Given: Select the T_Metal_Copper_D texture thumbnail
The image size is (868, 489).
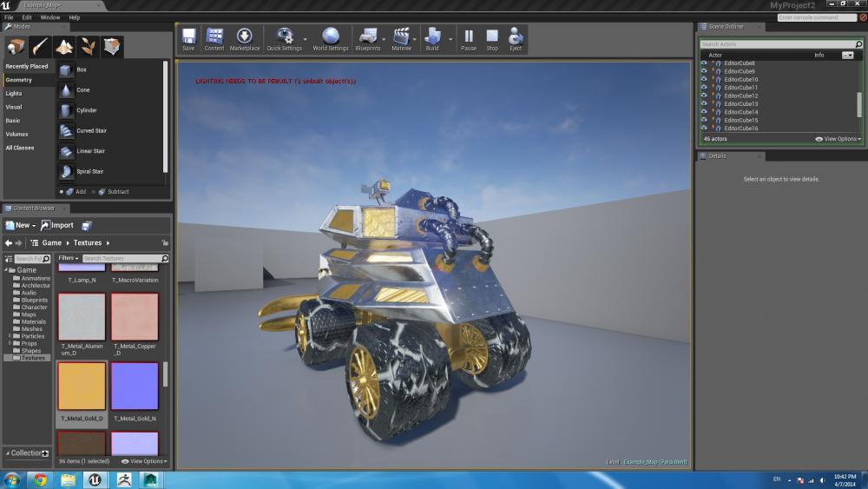Looking at the screenshot, I should (135, 317).
